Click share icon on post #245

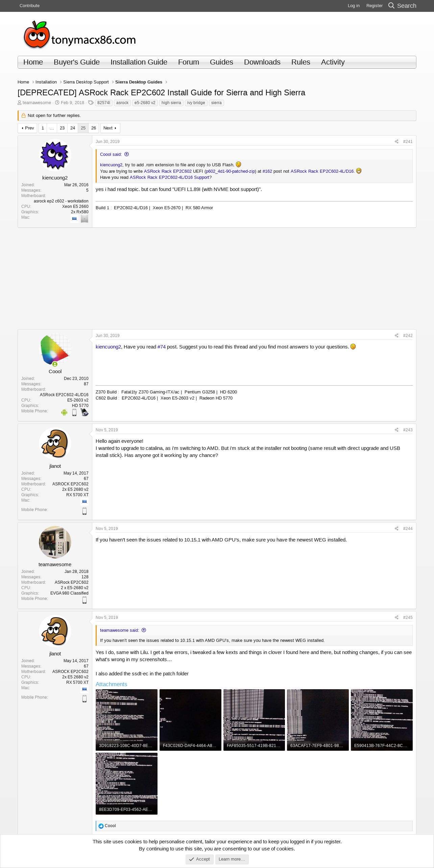click(396, 618)
